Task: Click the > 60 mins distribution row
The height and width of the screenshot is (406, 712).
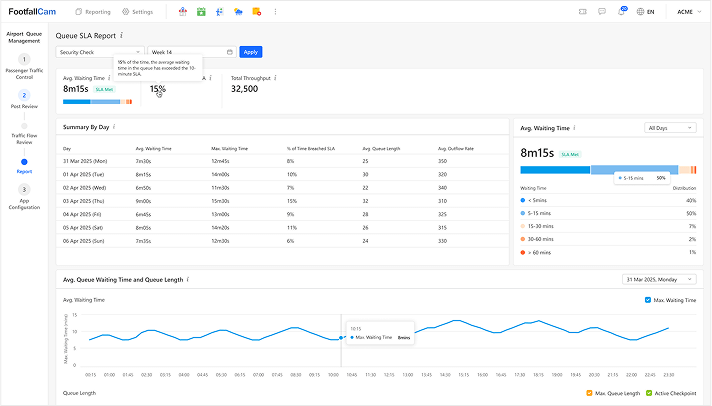Action: (x=608, y=253)
